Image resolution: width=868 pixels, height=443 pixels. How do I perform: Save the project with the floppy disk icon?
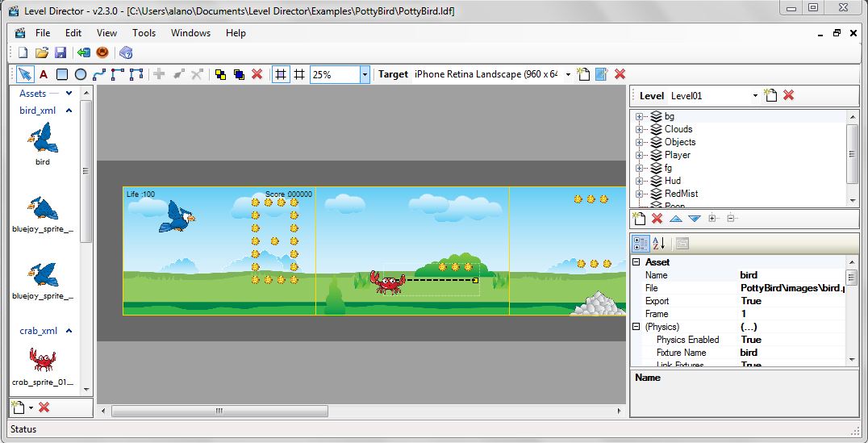point(61,52)
